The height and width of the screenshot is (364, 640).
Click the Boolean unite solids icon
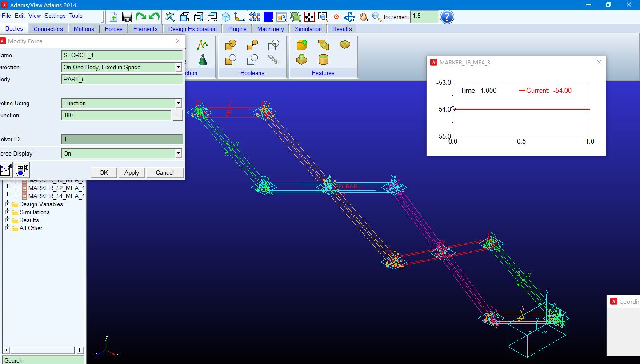click(x=231, y=45)
